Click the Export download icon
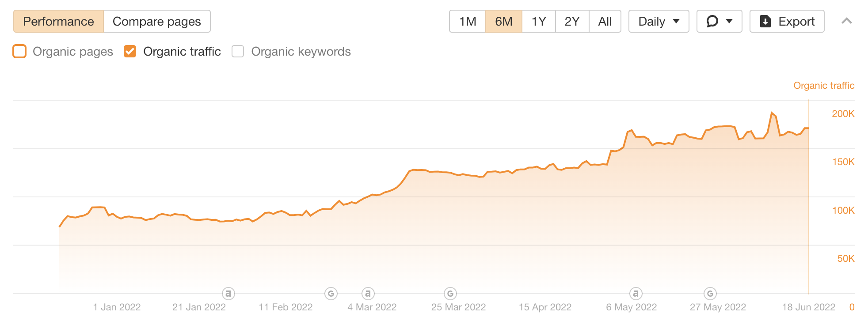 (x=765, y=21)
